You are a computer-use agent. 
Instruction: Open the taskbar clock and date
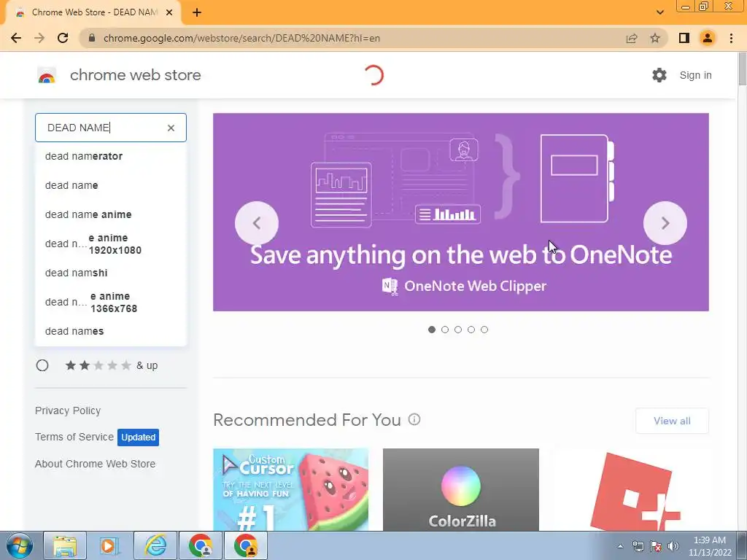(x=709, y=546)
